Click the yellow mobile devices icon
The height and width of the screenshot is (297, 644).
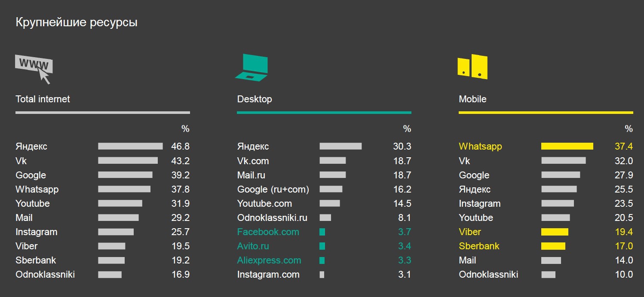[x=472, y=67]
